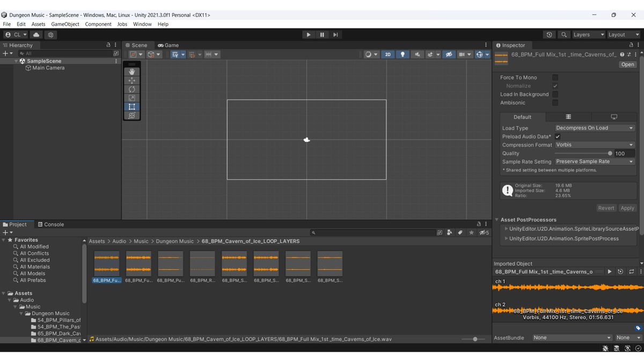Play the audio clip preview
The width and height of the screenshot is (644, 362).
(x=610, y=272)
